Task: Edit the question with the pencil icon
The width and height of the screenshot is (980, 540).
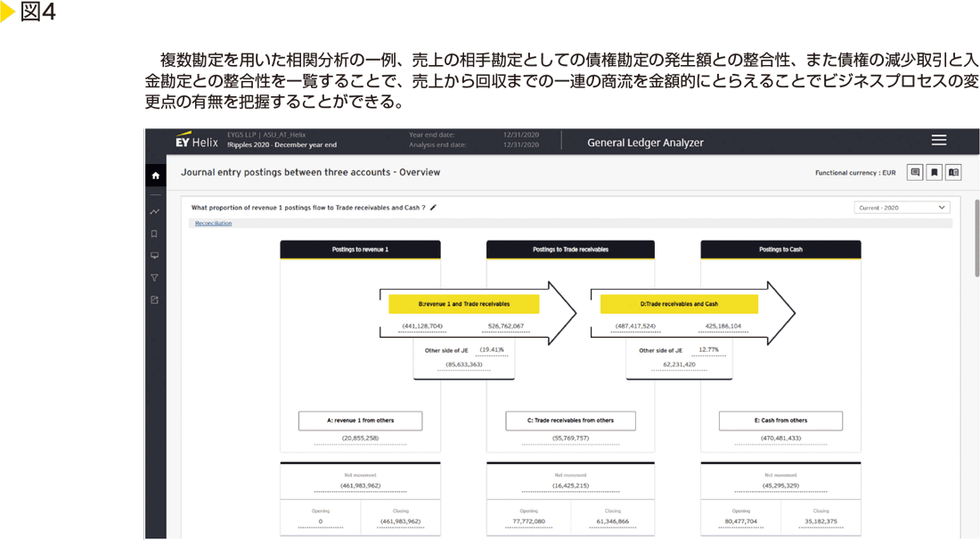Action: point(433,208)
